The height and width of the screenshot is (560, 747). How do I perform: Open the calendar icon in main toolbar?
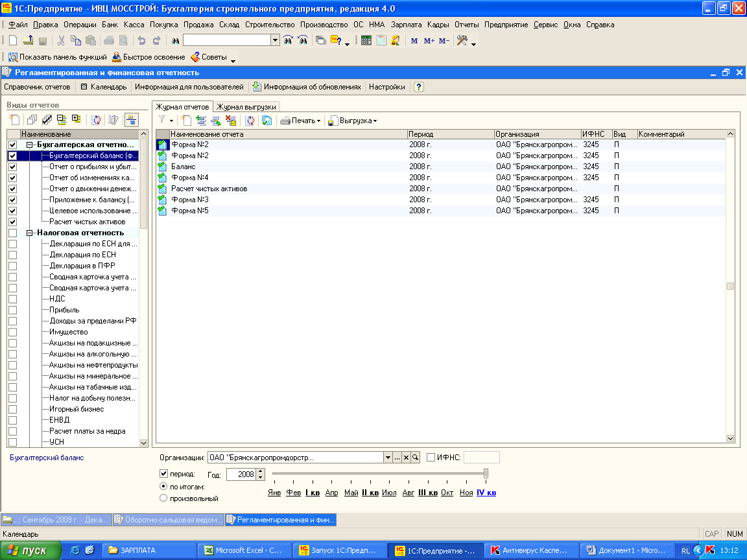point(381,40)
